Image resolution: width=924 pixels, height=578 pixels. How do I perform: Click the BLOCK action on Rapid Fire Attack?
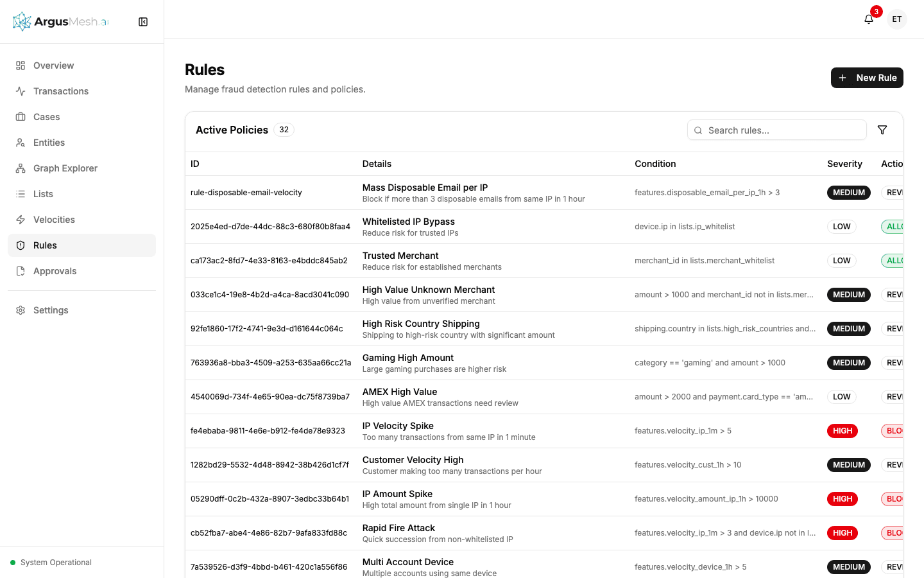pos(894,532)
